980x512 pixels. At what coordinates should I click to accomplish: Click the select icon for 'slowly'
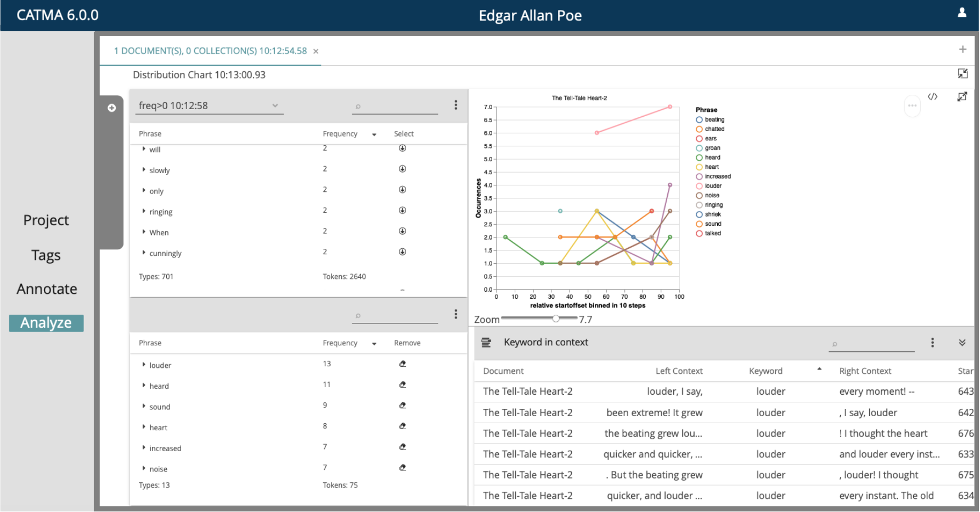[x=402, y=169]
